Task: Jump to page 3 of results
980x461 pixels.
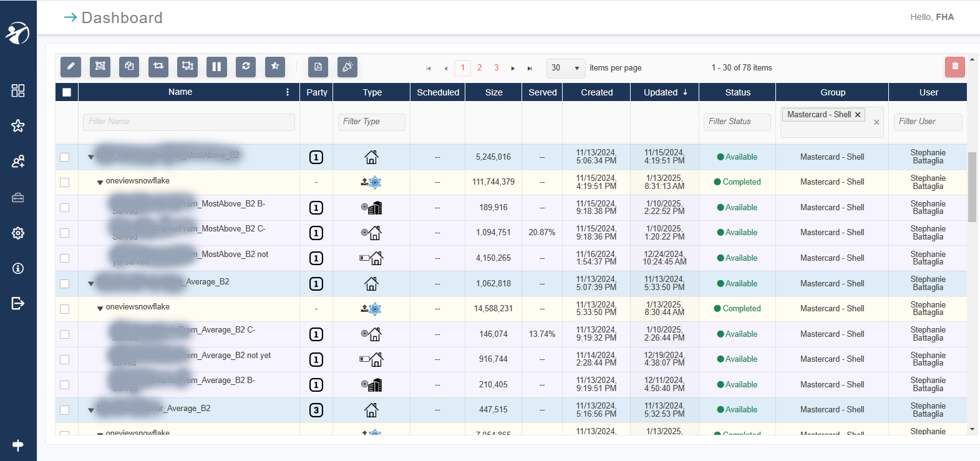Action: pos(496,68)
